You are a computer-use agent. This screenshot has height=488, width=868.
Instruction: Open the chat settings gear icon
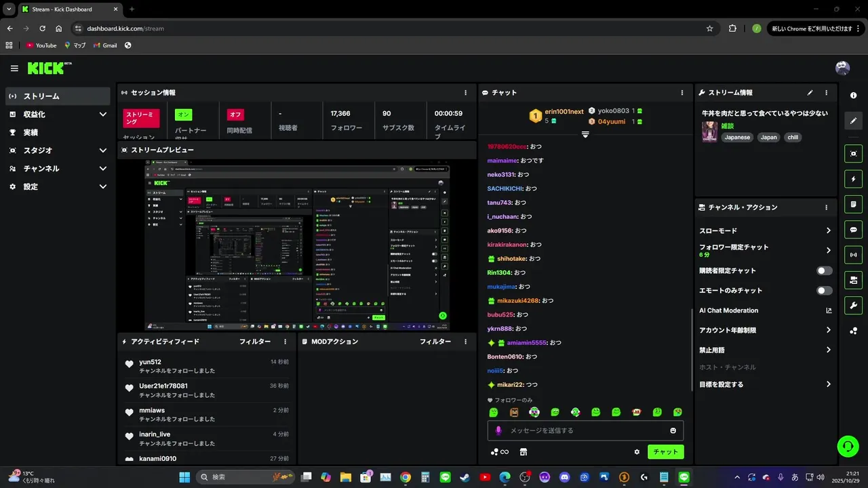click(637, 452)
